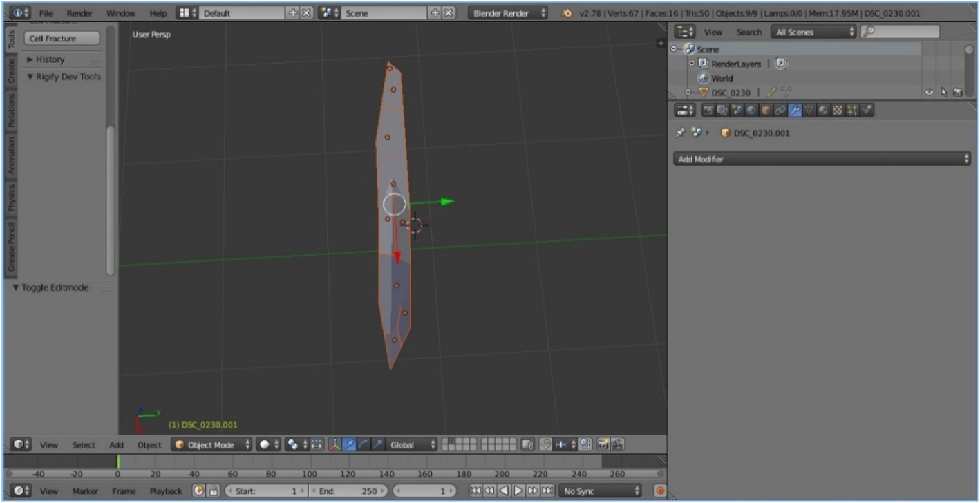Toggle the pin icon in properties context
The image size is (980, 503).
click(x=680, y=133)
